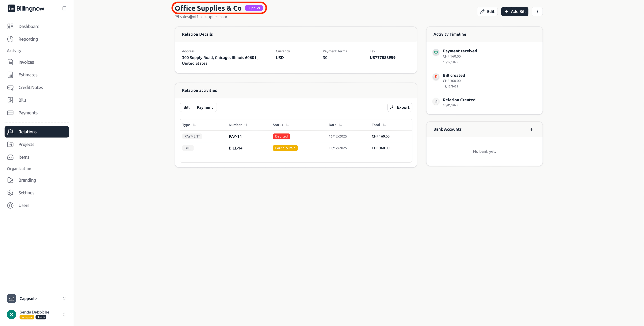Expand Senda Debbiche user menu
The height and width of the screenshot is (326, 644).
point(64,314)
